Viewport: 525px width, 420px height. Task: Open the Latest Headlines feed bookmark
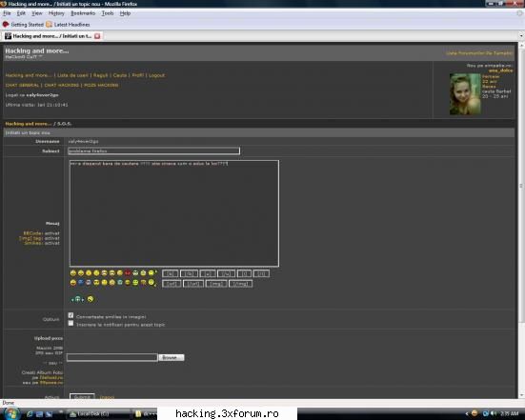tap(68, 25)
